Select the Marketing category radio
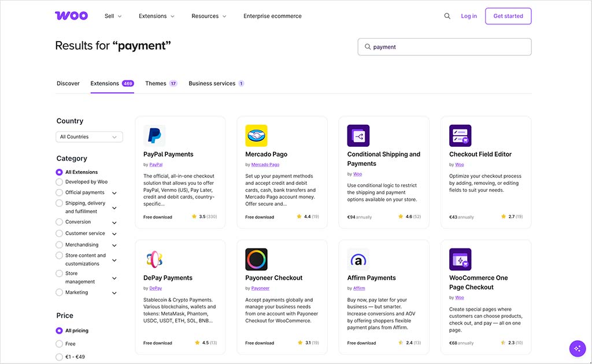Image resolution: width=592 pixels, height=364 pixels. 60,292
